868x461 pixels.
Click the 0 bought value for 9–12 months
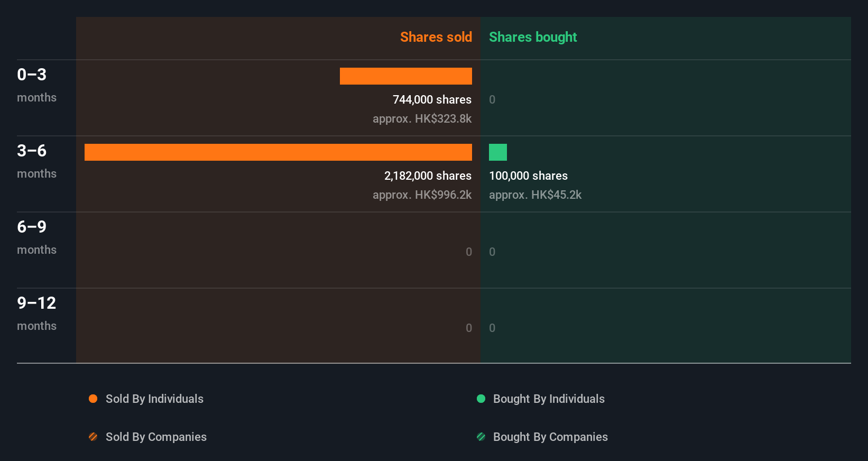tap(492, 328)
